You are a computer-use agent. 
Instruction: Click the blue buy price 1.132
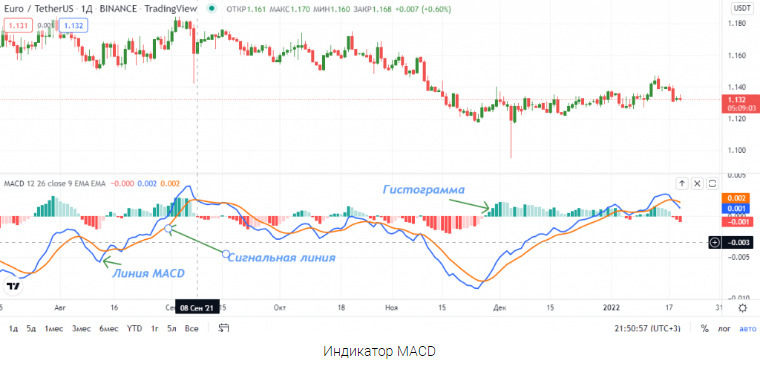point(73,25)
